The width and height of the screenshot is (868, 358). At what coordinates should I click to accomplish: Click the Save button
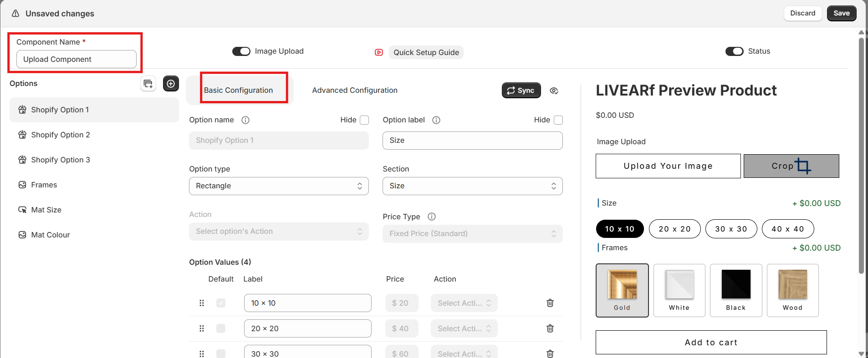tap(842, 13)
